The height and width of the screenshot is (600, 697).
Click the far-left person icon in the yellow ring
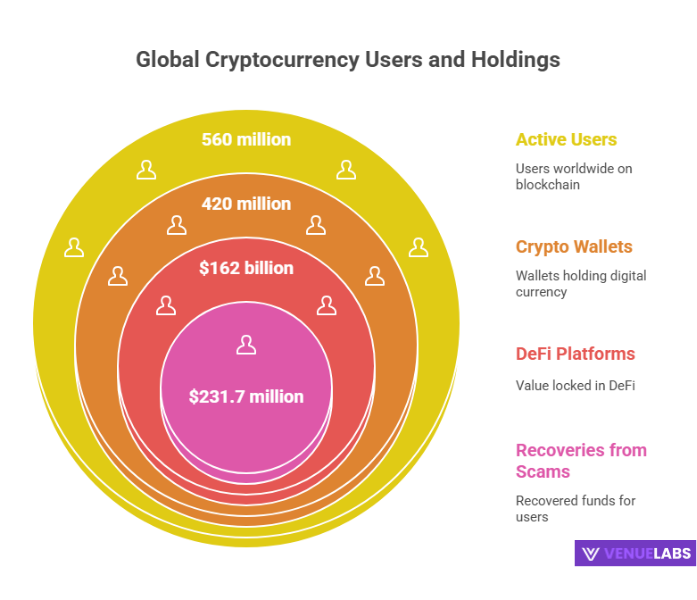coord(74,247)
